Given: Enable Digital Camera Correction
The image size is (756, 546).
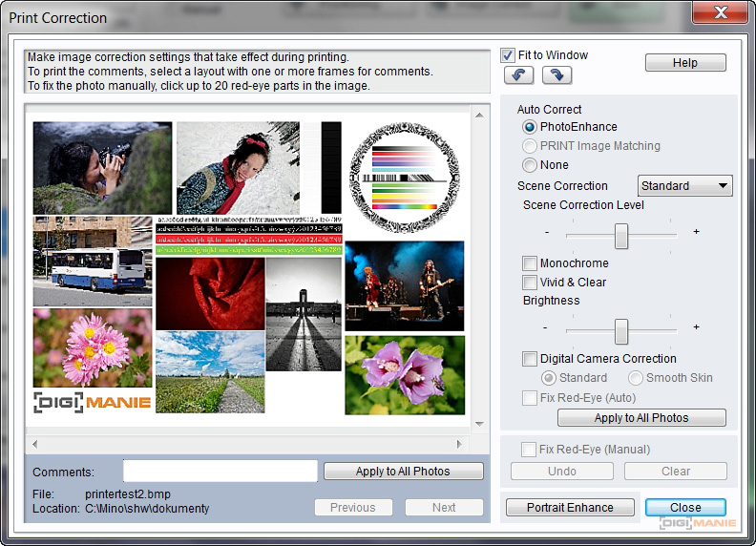Looking at the screenshot, I should click(530, 359).
